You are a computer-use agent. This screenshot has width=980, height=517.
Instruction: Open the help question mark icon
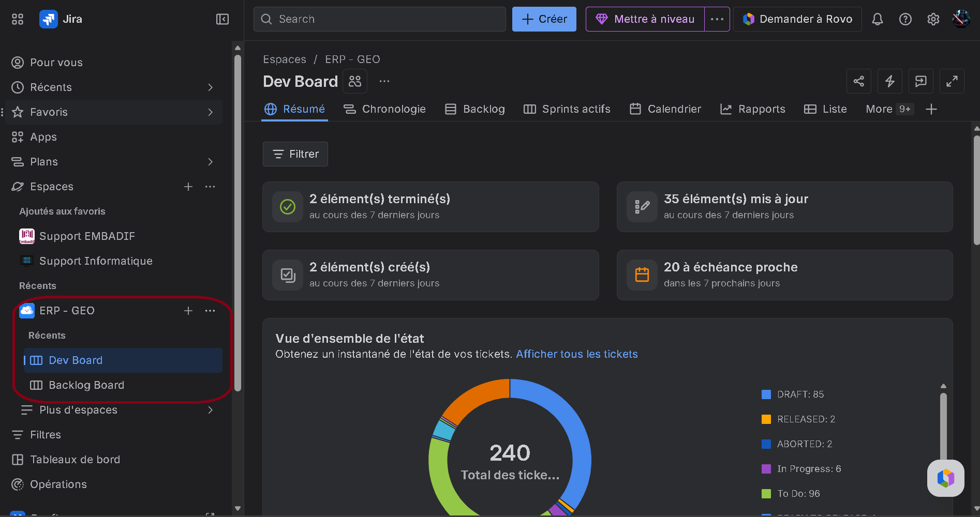coord(905,19)
